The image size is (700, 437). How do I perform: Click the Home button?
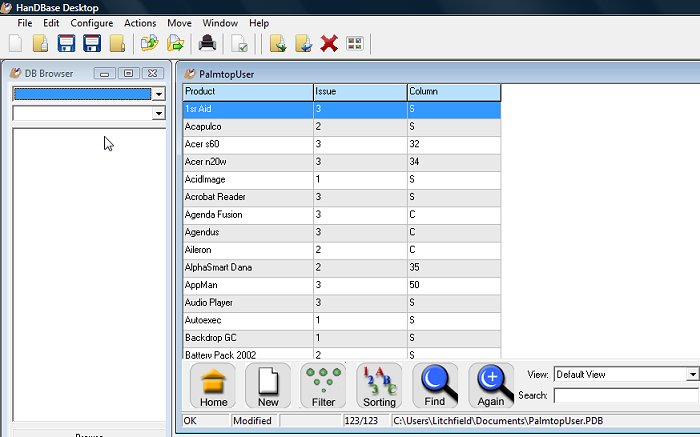[x=213, y=386]
